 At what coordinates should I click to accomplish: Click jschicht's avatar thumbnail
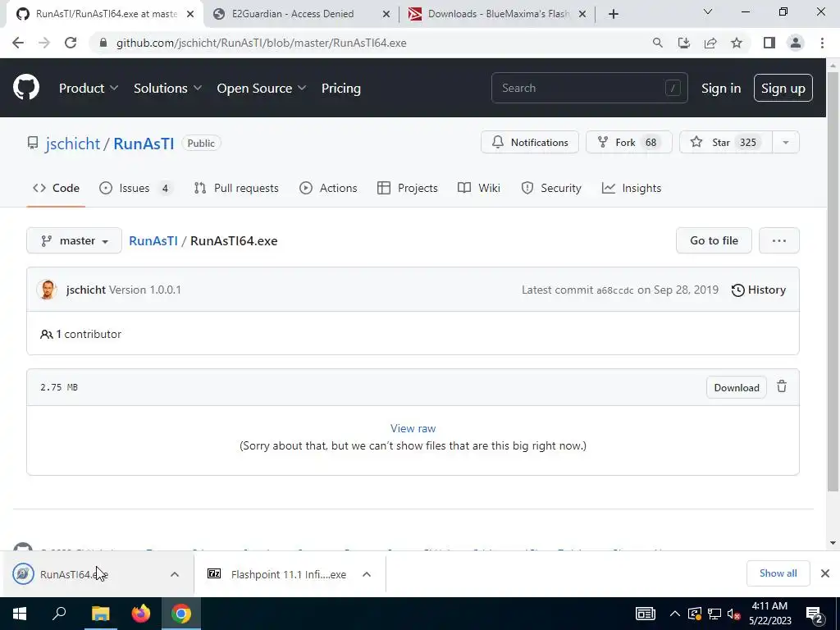pyautogui.click(x=47, y=290)
